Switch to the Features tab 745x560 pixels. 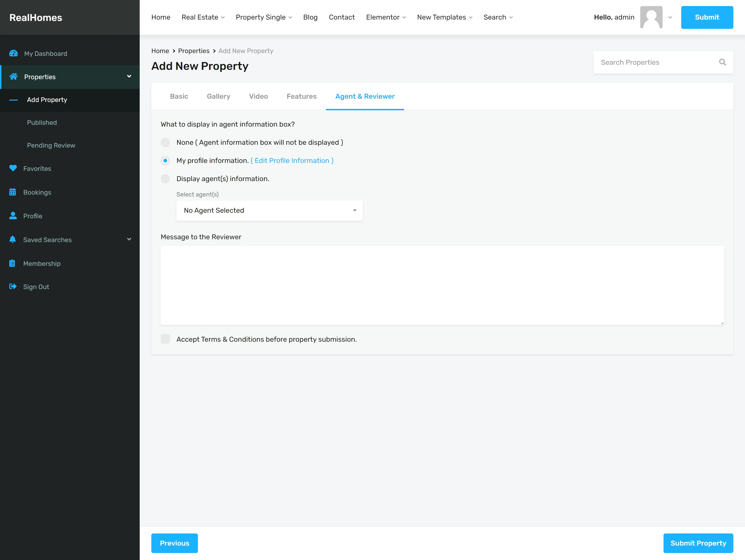pos(301,96)
